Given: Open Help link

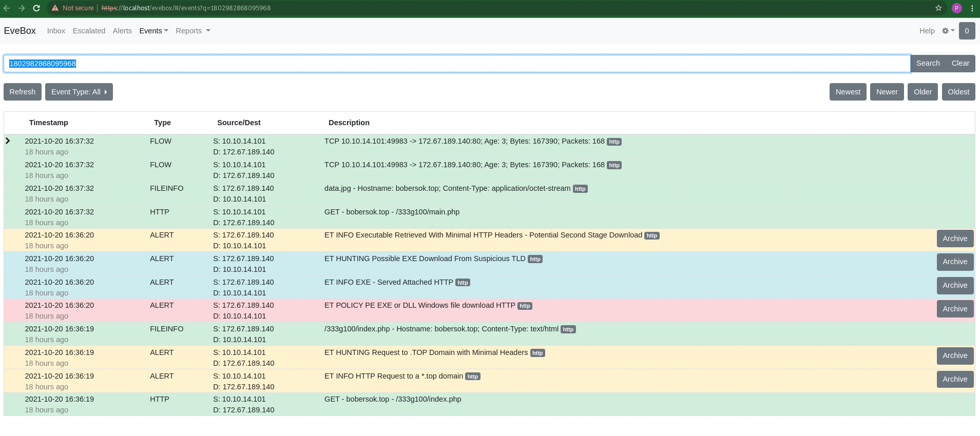Looking at the screenshot, I should 927,31.
